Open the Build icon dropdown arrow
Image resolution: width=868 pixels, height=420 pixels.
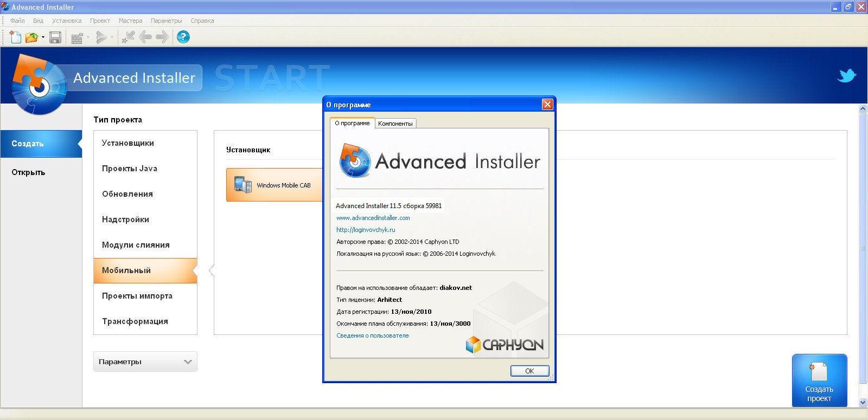[x=88, y=37]
